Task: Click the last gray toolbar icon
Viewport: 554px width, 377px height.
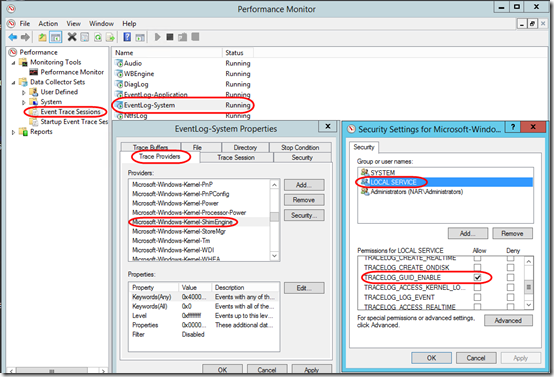Action: pyautogui.click(x=195, y=37)
